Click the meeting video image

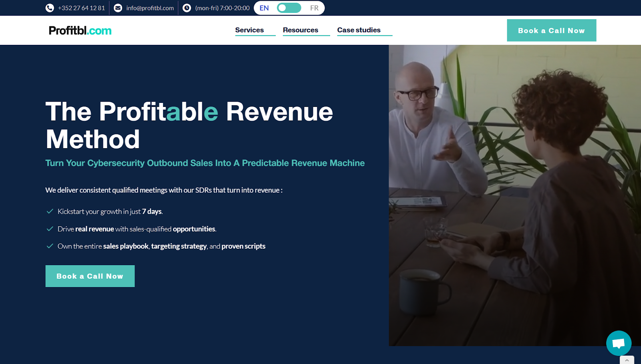tap(515, 195)
